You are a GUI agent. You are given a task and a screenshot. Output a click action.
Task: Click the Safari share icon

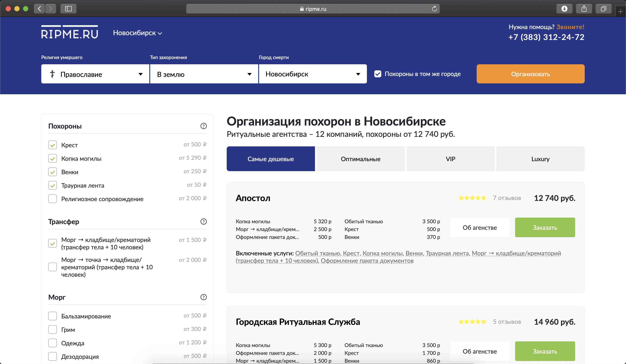point(584,9)
